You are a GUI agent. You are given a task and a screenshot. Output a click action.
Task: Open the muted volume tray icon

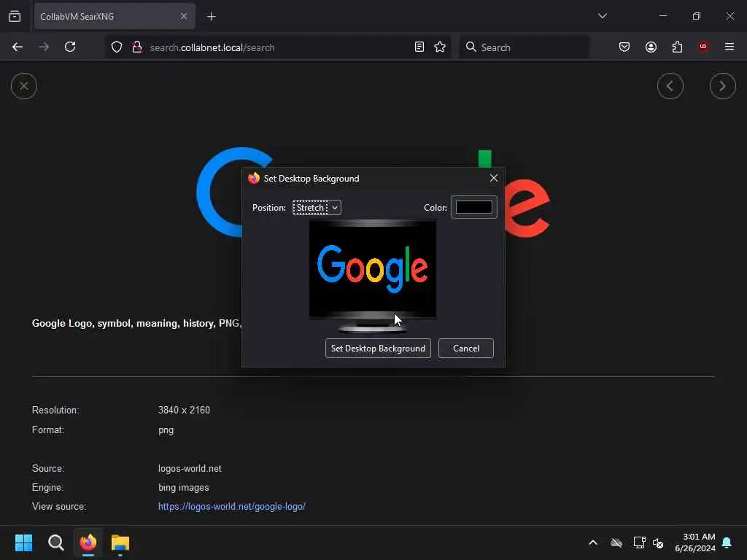coord(658,542)
